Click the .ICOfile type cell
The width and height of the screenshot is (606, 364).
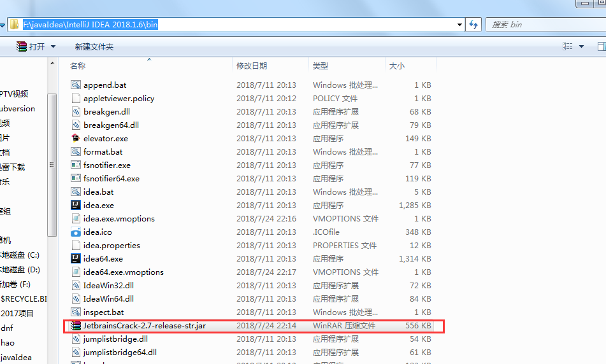pyautogui.click(x=326, y=232)
